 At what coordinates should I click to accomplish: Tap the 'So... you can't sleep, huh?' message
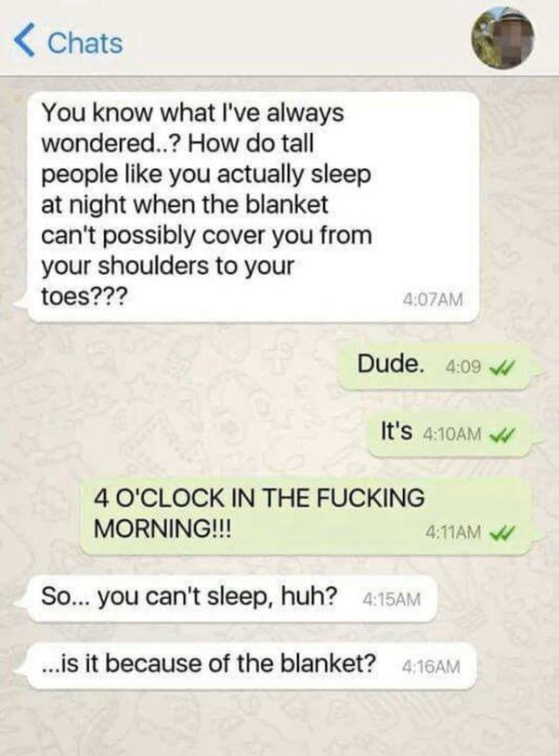[231, 598]
